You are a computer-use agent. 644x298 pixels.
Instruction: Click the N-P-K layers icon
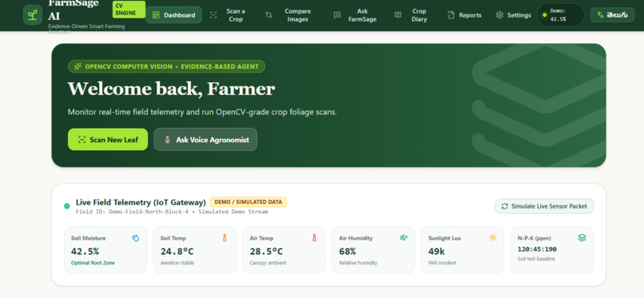[x=582, y=237]
